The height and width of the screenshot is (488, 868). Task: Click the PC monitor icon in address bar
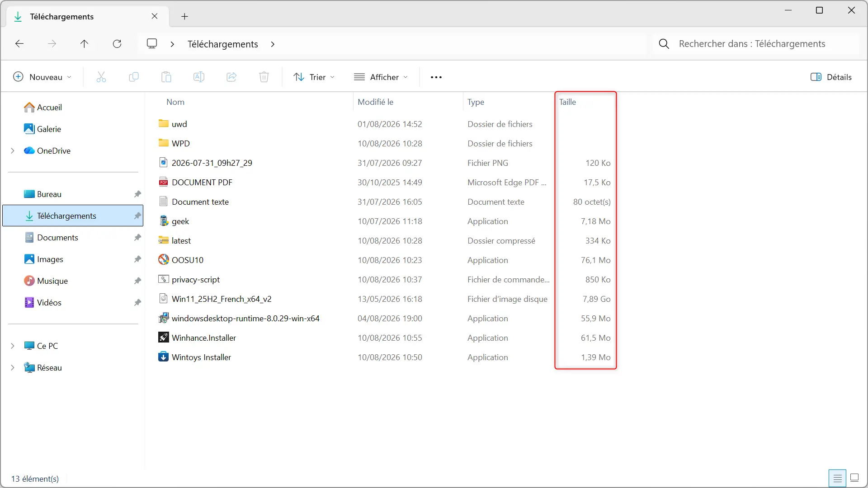pos(152,44)
